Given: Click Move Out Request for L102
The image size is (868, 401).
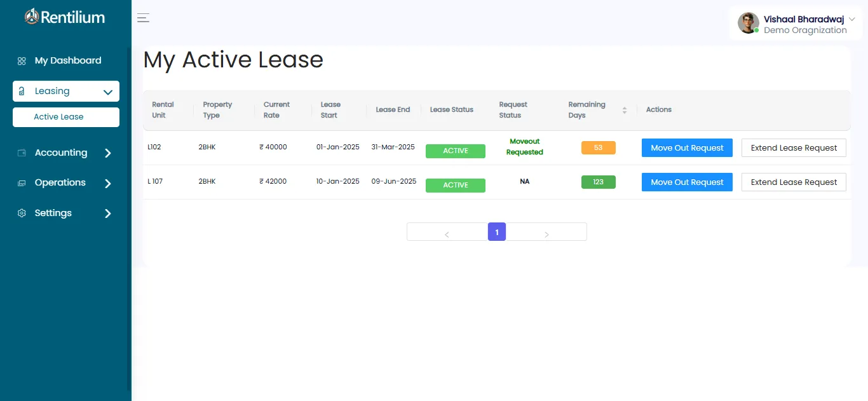Looking at the screenshot, I should click(x=687, y=148).
